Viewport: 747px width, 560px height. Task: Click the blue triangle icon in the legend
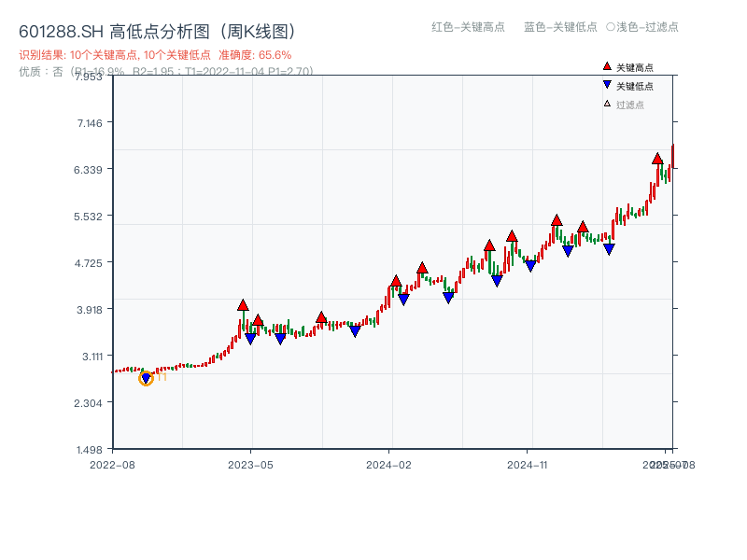coord(607,85)
